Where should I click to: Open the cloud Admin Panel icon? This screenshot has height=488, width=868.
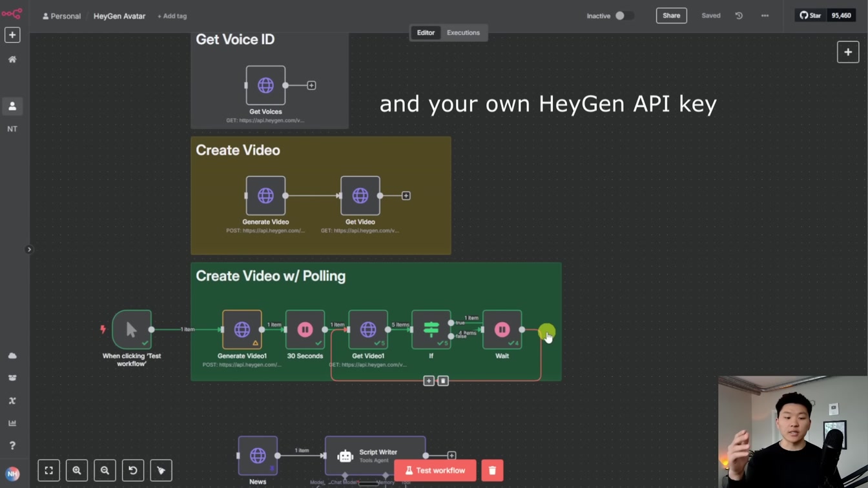(x=12, y=356)
